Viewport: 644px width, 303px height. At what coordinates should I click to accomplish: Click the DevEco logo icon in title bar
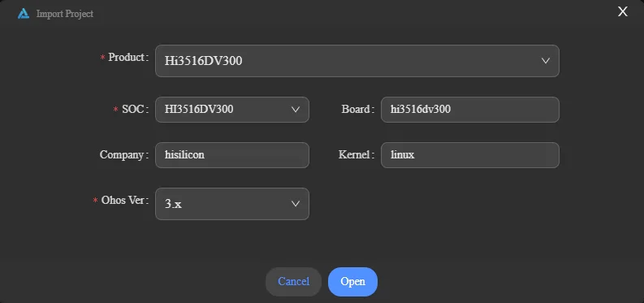click(x=24, y=14)
